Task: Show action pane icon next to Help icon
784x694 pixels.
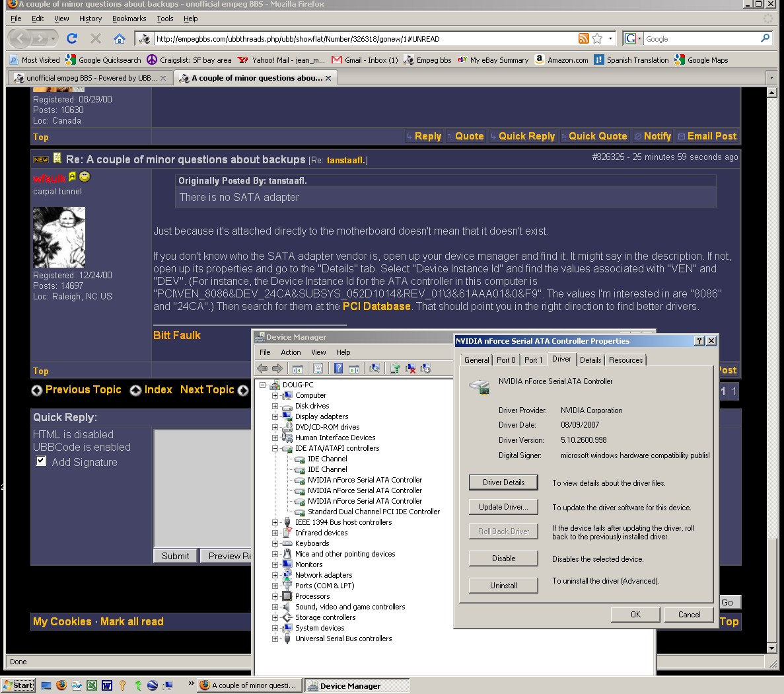Action: 354,369
